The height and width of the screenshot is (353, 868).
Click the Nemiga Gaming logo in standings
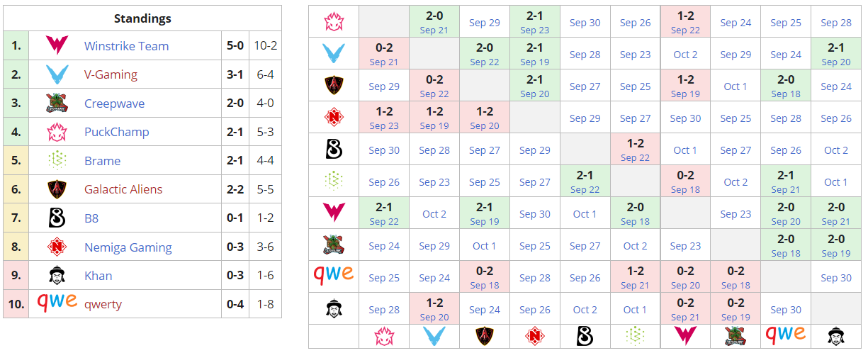pos(57,247)
